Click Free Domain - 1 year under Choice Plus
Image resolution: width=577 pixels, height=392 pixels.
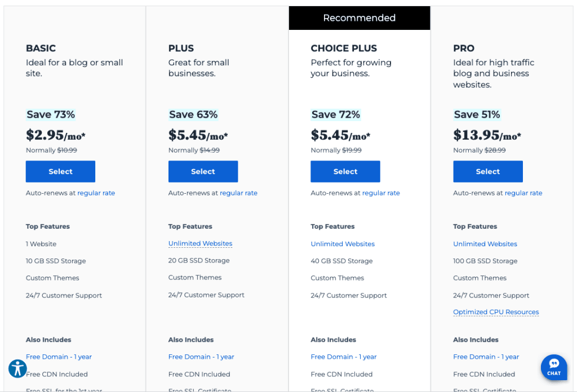[344, 357]
